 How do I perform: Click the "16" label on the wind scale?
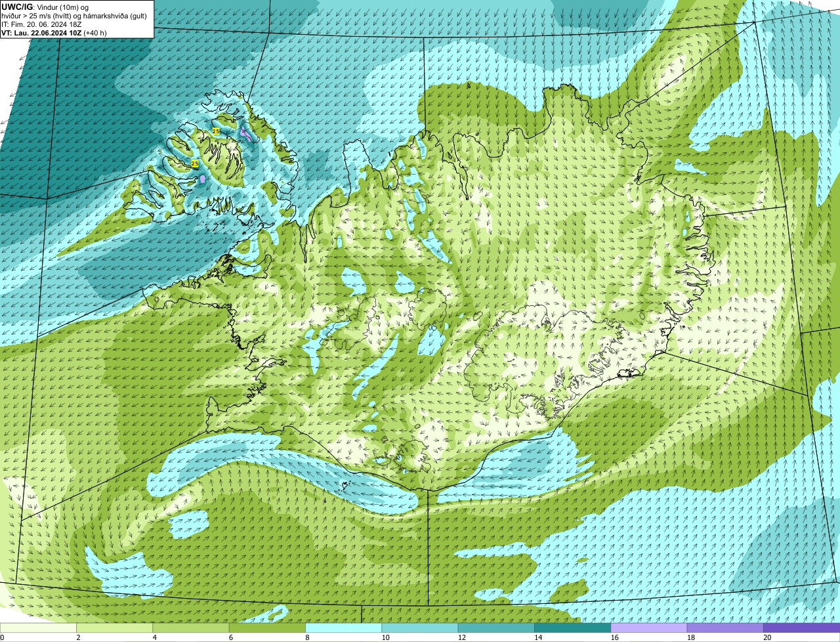click(615, 637)
